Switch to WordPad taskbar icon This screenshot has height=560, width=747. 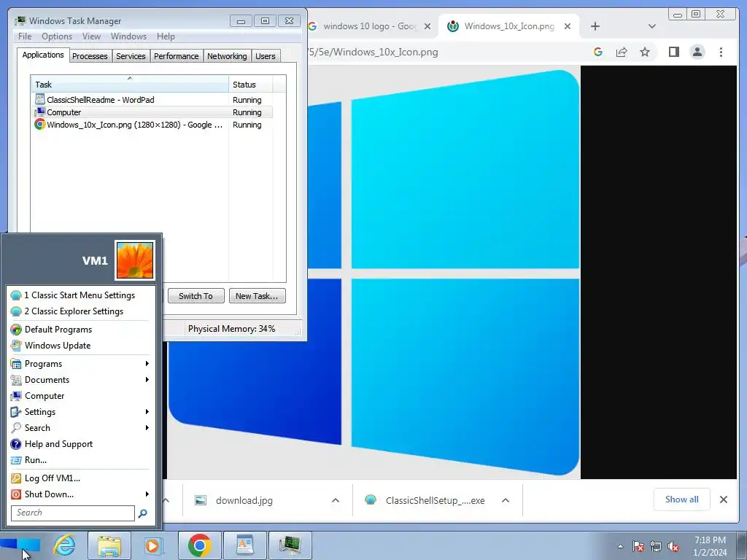pyautogui.click(x=244, y=545)
